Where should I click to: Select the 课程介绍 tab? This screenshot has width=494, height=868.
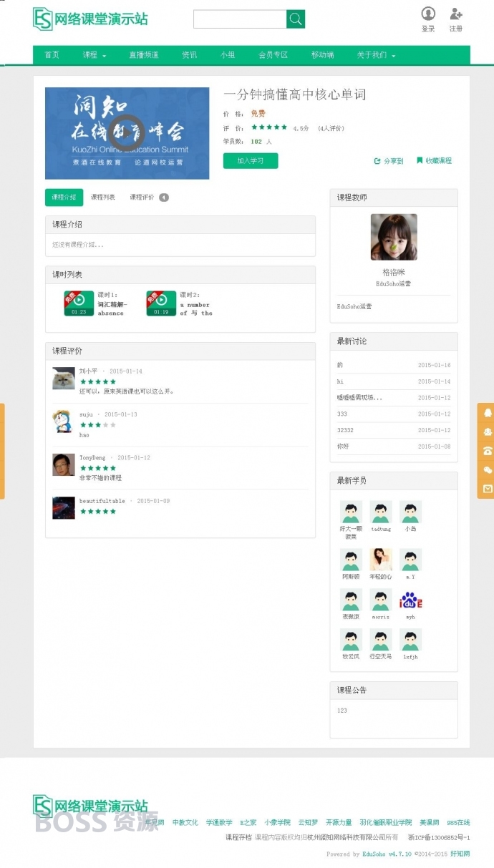(64, 198)
